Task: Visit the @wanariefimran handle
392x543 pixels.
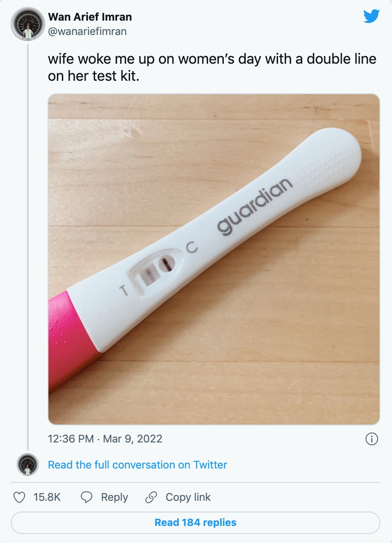Action: [x=87, y=31]
